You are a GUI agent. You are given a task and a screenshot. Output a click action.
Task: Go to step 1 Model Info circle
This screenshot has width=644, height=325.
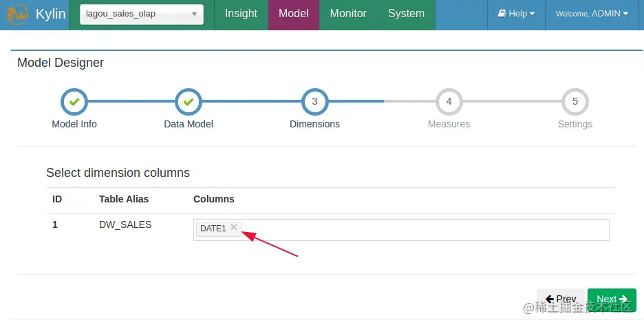(74, 102)
